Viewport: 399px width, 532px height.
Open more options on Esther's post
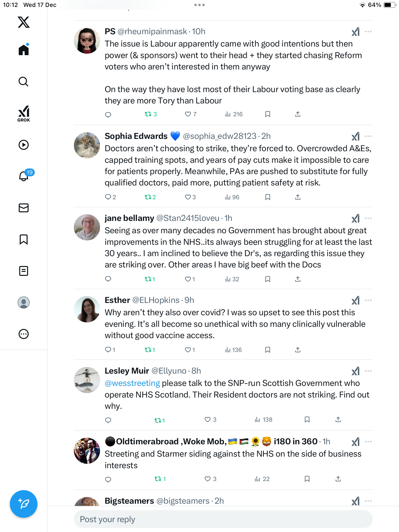pyautogui.click(x=368, y=300)
